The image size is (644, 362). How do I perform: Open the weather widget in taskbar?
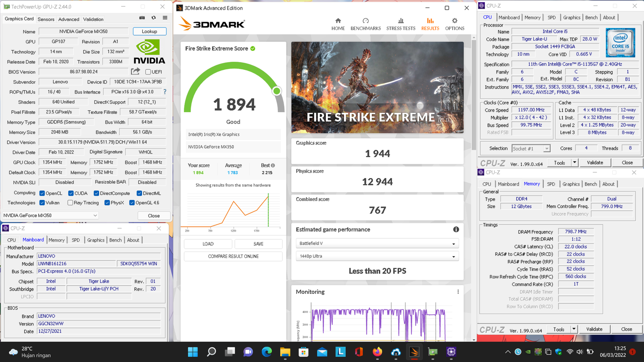(x=30, y=352)
